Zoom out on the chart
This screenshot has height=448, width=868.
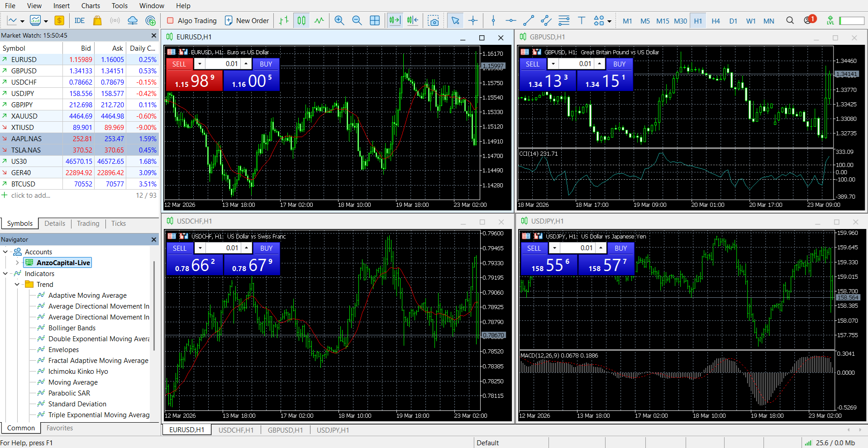[357, 20]
